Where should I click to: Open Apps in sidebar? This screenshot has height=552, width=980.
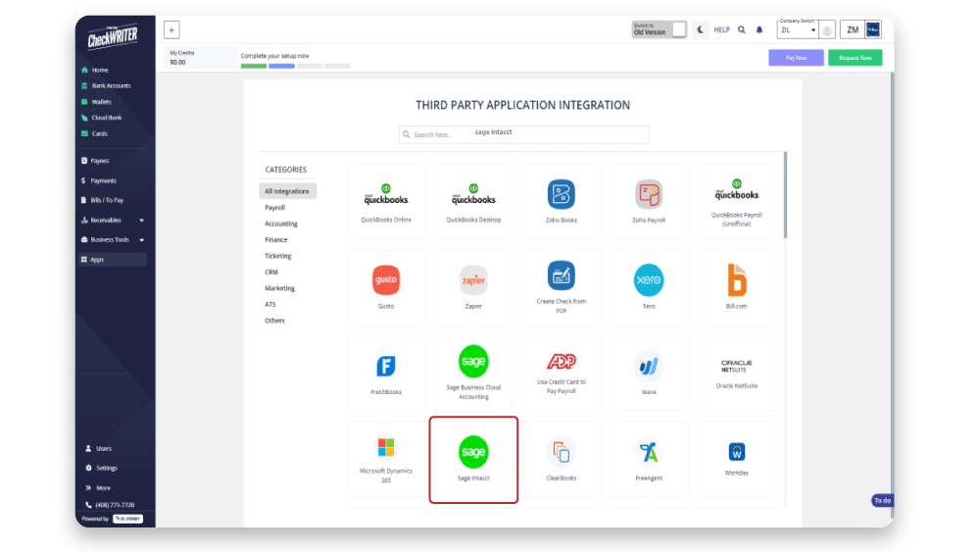pos(113,260)
